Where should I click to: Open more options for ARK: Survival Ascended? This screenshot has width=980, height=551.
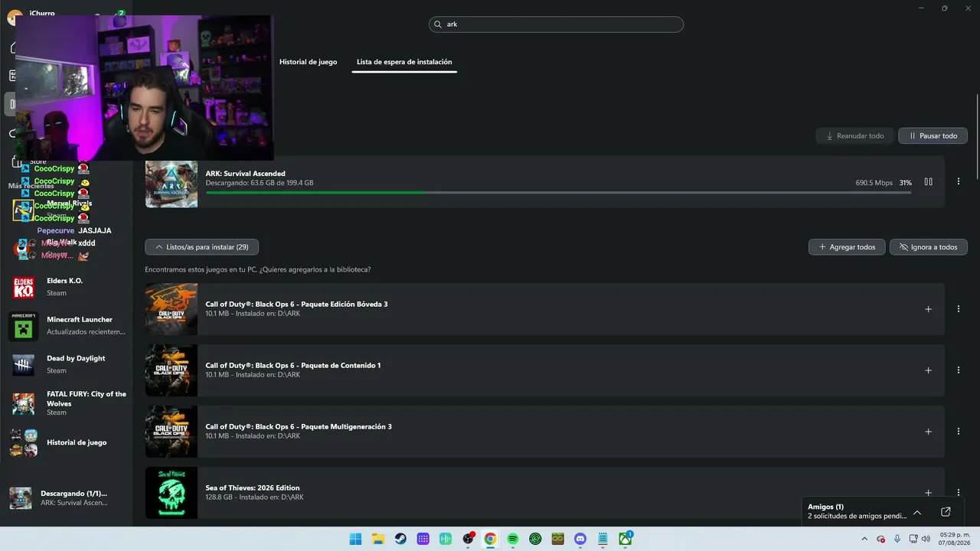click(x=959, y=181)
